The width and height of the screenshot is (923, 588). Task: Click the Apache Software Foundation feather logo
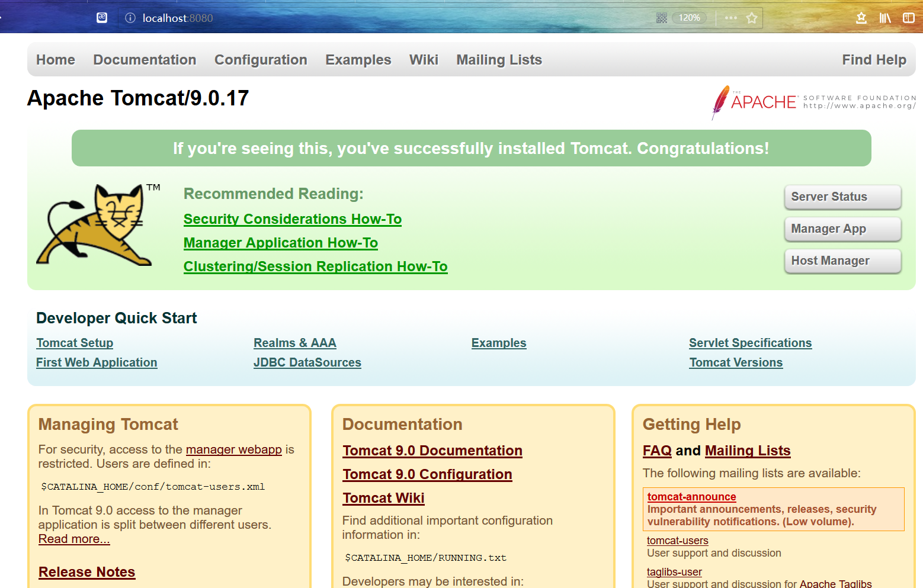813,102
